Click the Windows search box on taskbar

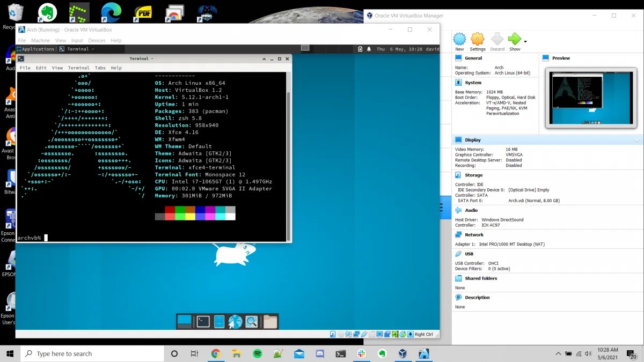(x=92, y=354)
